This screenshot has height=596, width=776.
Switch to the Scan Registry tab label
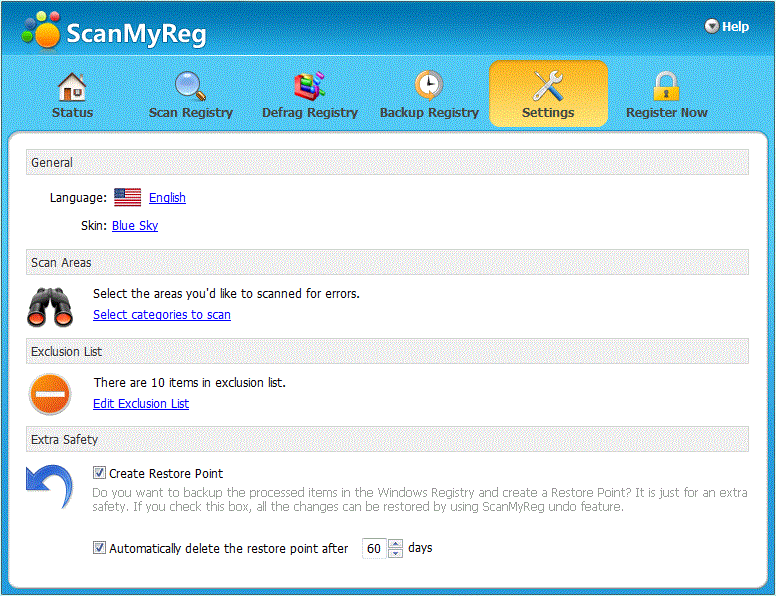tap(191, 113)
